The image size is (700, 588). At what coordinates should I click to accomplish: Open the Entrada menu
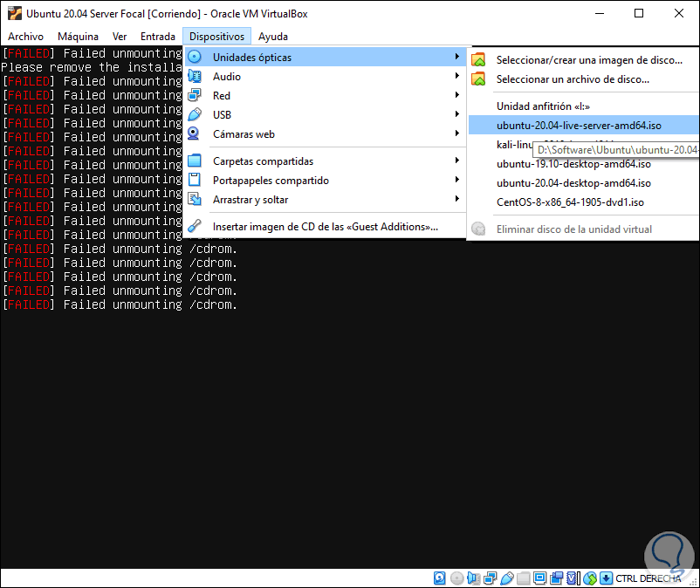(x=158, y=37)
